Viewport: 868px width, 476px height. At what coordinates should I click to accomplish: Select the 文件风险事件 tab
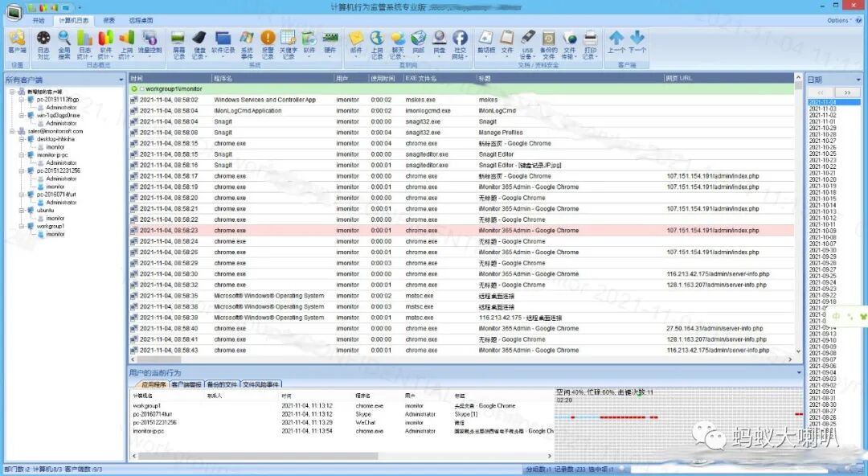(261, 384)
